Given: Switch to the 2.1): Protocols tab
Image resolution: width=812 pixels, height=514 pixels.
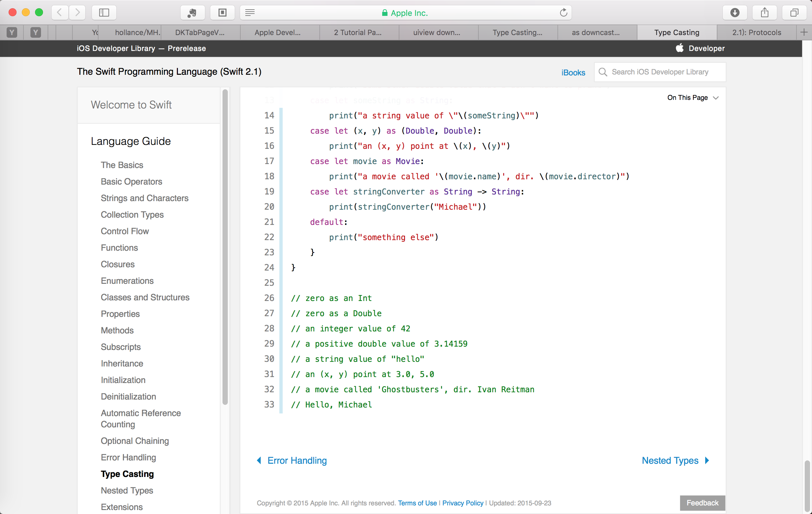Looking at the screenshot, I should pos(756,32).
